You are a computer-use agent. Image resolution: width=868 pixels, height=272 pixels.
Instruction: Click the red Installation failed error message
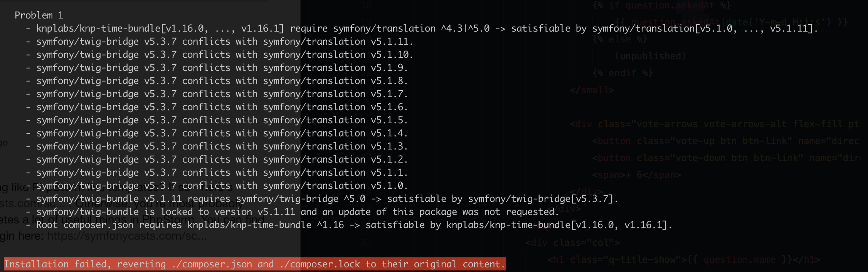click(254, 264)
